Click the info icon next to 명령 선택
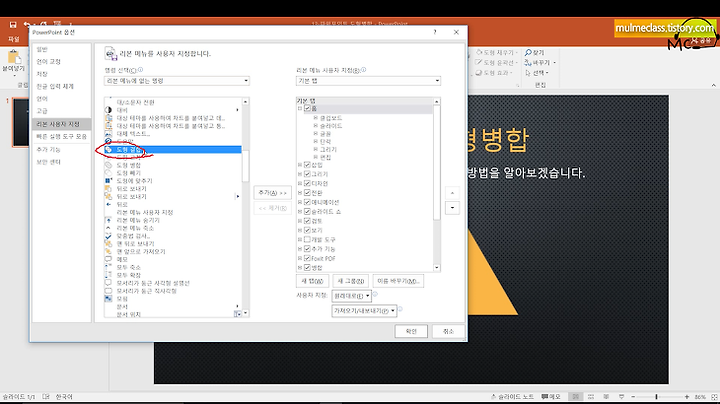720x404 pixels. click(140, 70)
